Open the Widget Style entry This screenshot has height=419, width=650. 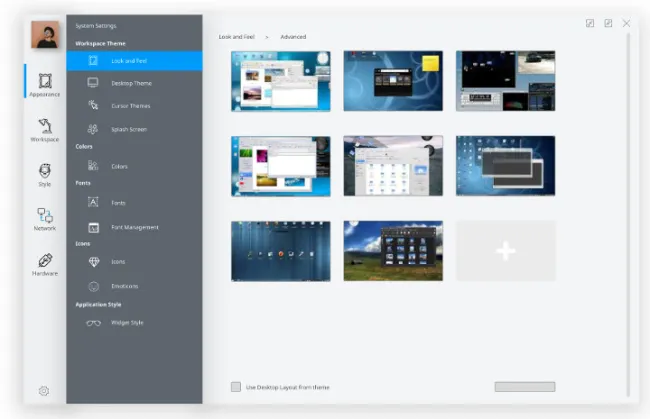point(134,322)
